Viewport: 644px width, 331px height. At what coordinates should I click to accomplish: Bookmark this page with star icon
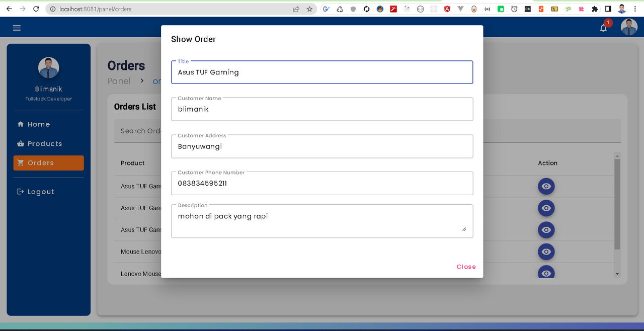309,9
